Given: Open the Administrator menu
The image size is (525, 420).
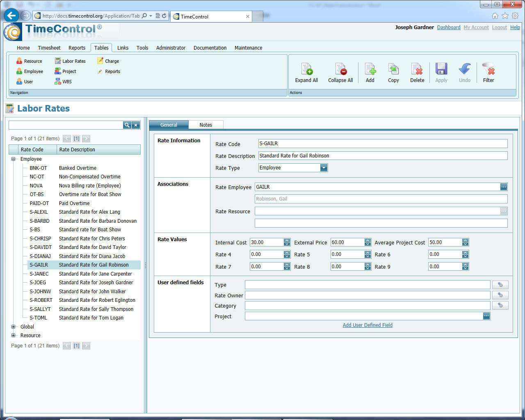Looking at the screenshot, I should tap(171, 48).
